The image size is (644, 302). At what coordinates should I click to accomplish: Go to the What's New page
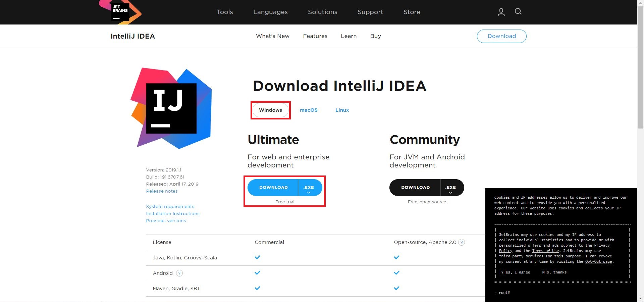(x=273, y=36)
